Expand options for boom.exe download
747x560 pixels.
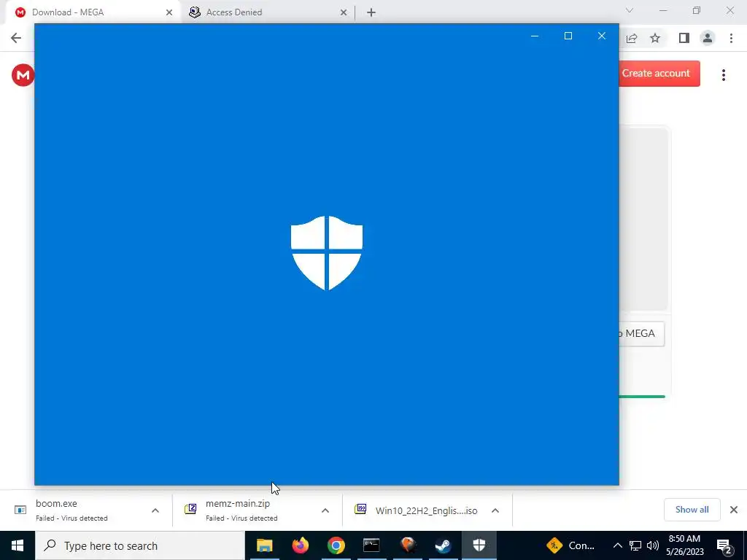(x=155, y=510)
